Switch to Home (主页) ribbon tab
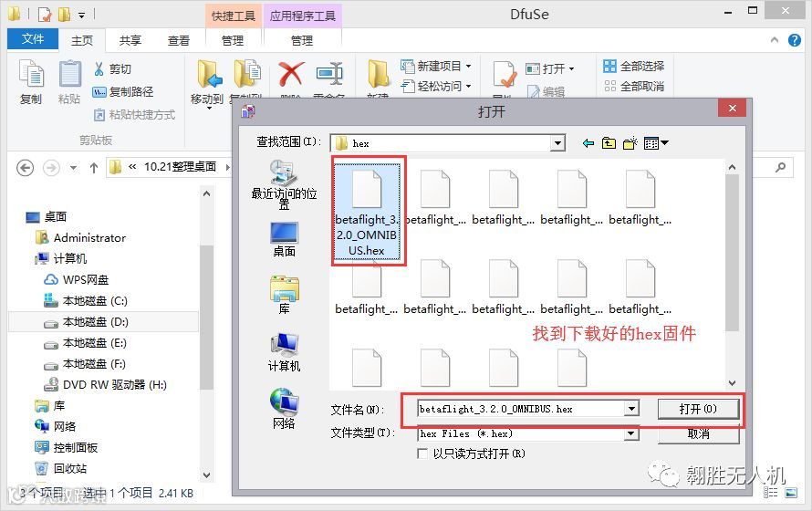The height and width of the screenshot is (511, 812). point(82,40)
